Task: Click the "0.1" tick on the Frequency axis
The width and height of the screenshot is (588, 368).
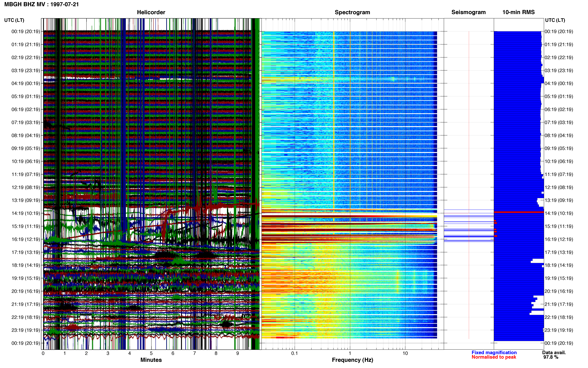Action: 295,353
